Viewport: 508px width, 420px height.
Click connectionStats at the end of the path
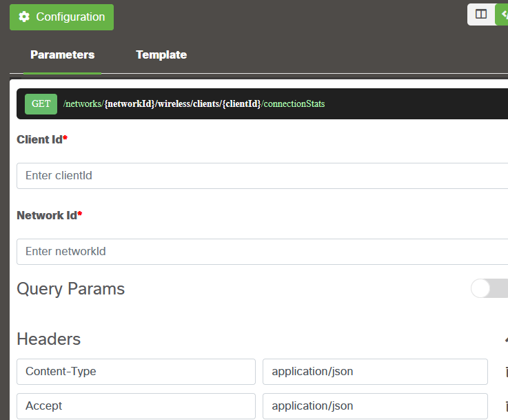pyautogui.click(x=294, y=104)
